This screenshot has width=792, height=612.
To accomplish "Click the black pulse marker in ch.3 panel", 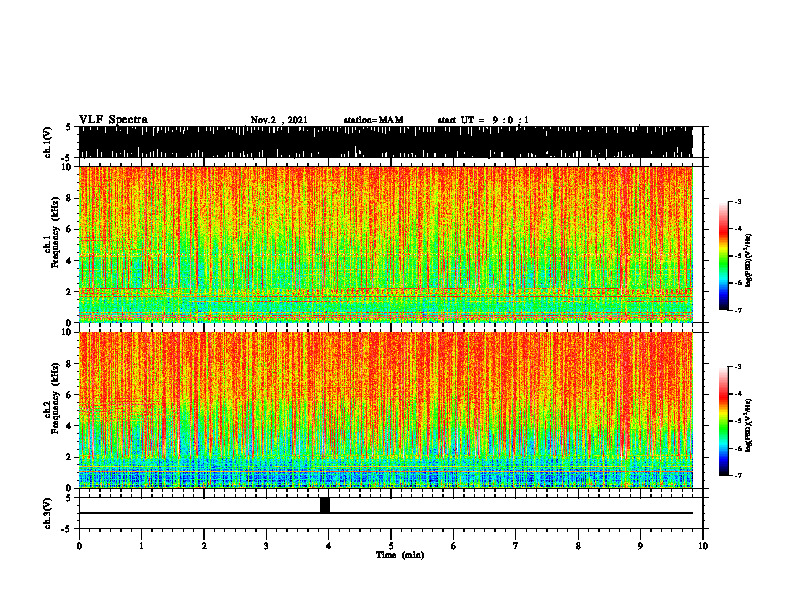I will point(325,505).
